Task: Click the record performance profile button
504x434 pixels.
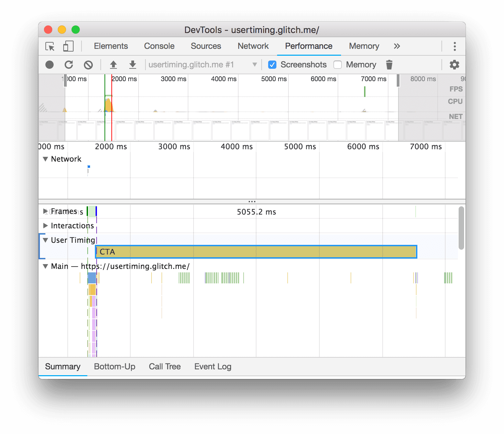Action: click(50, 64)
